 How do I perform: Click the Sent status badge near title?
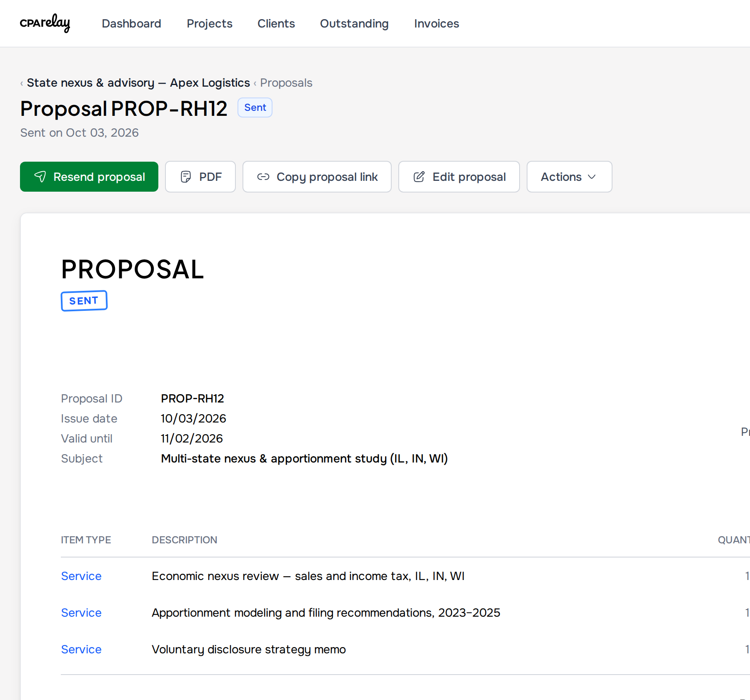(x=255, y=107)
